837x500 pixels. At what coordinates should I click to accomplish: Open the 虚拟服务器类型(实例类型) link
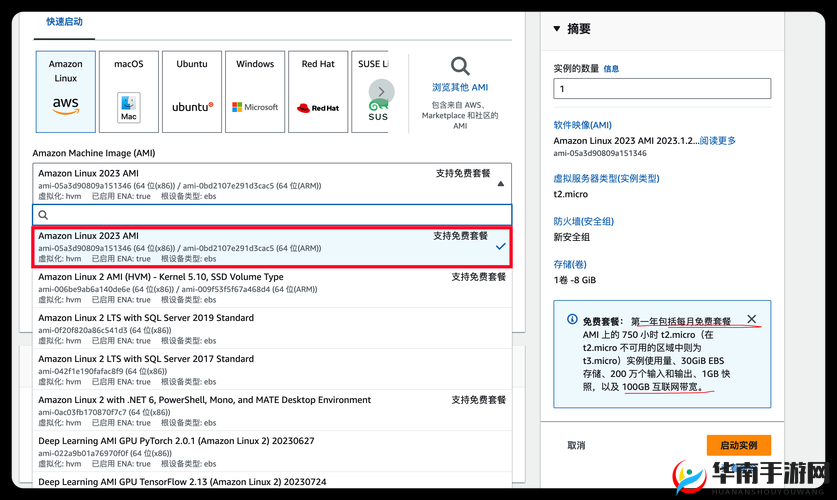click(x=606, y=178)
